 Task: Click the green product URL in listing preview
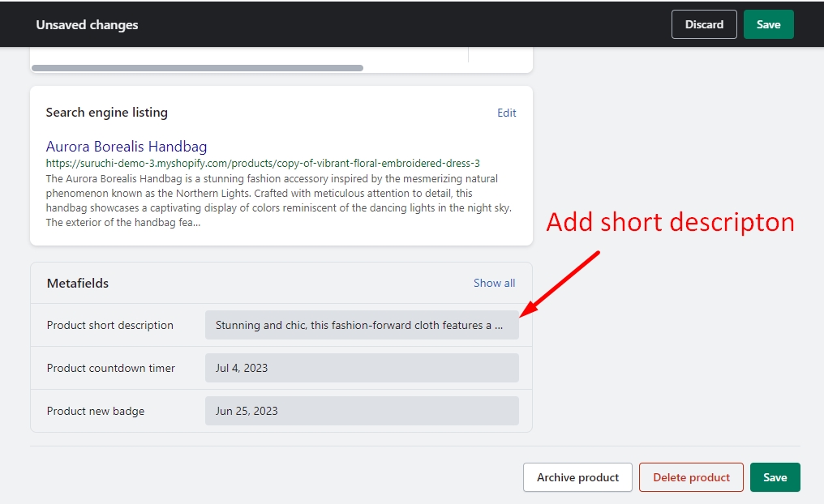(263, 163)
